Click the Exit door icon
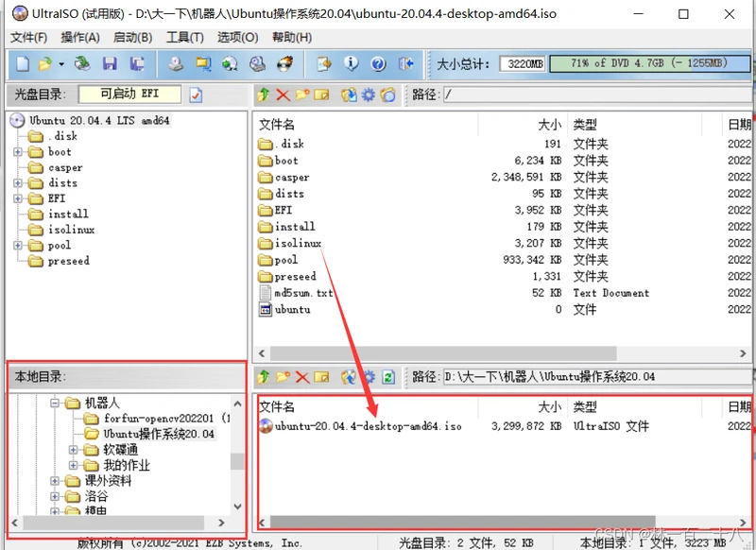The image size is (756, 550). pos(406,63)
